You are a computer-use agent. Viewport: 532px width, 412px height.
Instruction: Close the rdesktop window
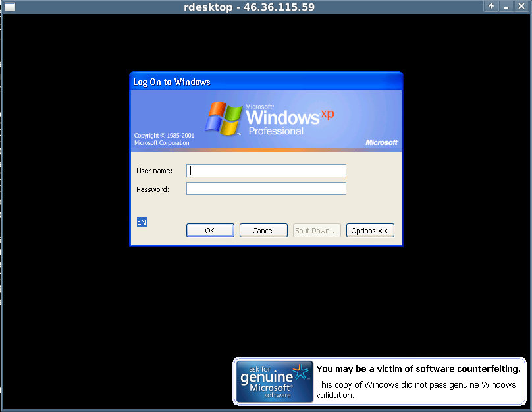pos(521,7)
